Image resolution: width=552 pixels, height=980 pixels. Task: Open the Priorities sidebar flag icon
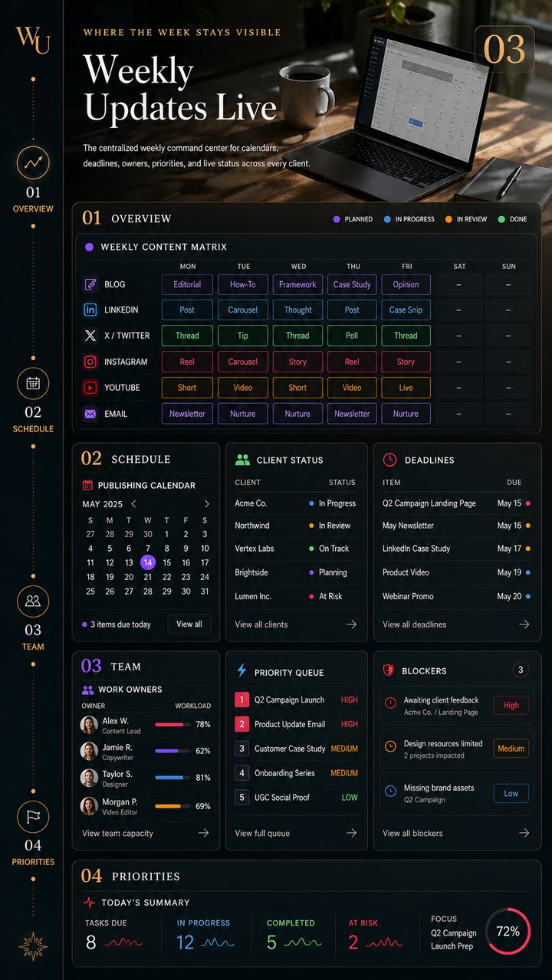point(33,817)
